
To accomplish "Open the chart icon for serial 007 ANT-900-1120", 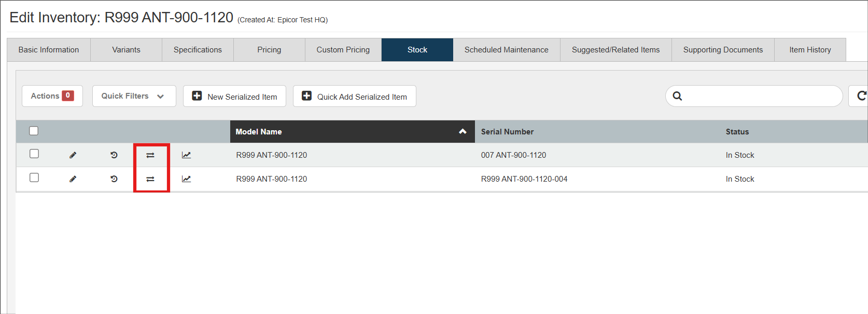I will click(186, 155).
